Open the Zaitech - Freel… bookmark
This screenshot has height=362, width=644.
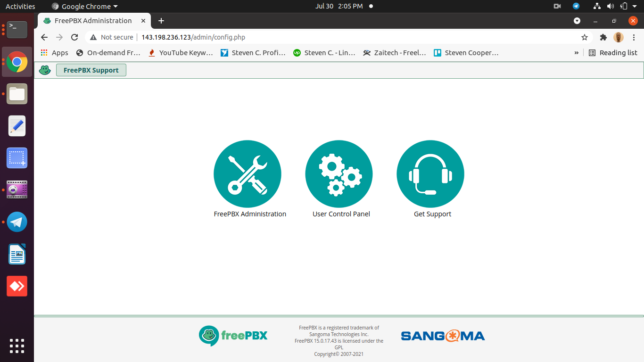(x=395, y=53)
